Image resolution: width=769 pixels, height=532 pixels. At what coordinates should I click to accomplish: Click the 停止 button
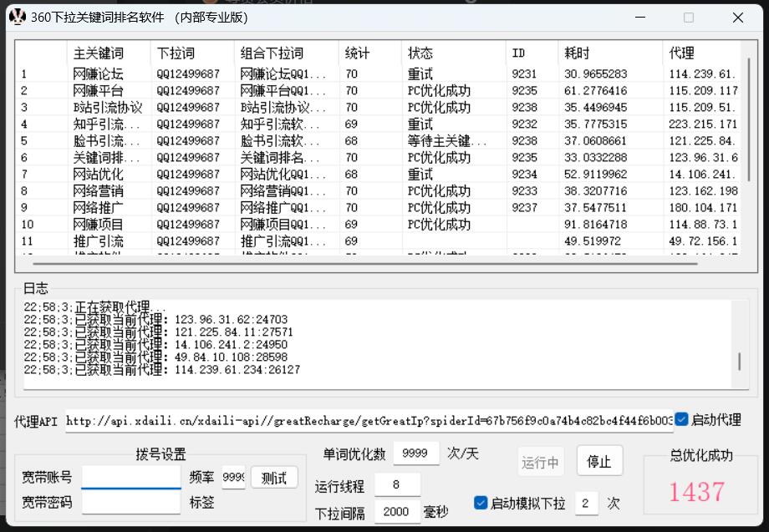599,460
